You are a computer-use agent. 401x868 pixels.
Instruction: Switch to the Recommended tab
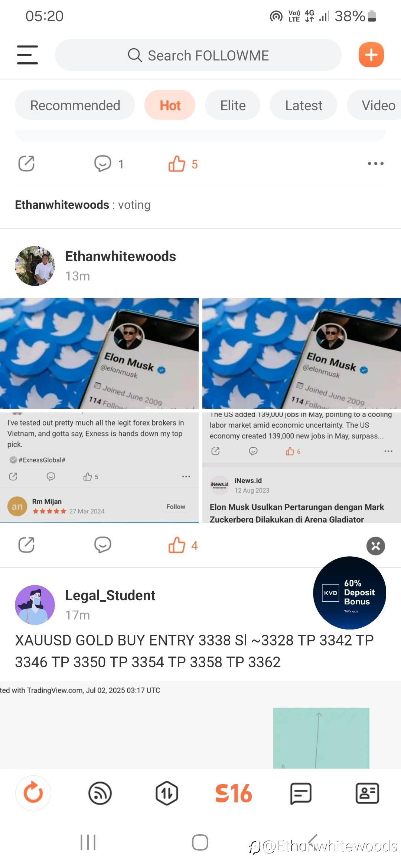tap(75, 105)
